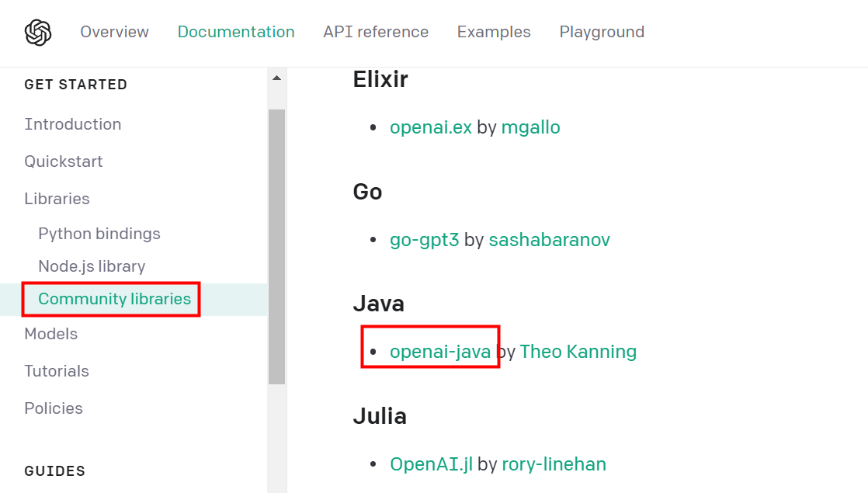Collapse the Libraries sidebar section
This screenshot has height=493, width=868.
pyautogui.click(x=57, y=199)
